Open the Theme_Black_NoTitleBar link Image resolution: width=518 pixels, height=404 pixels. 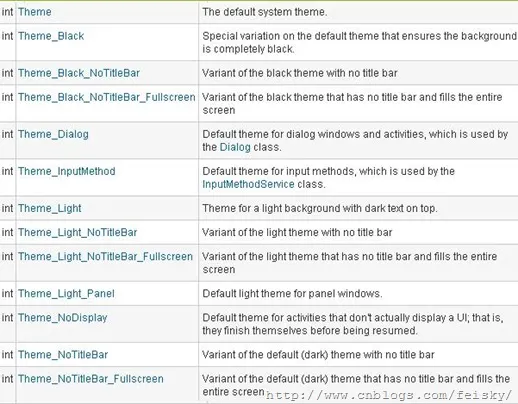click(79, 73)
